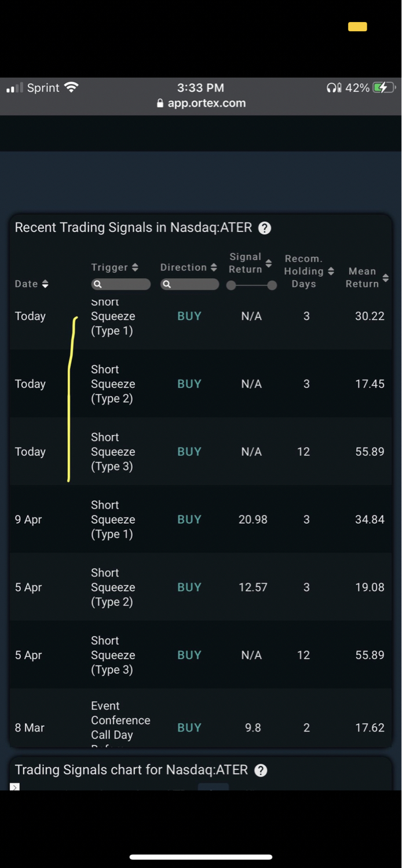402x868 pixels.
Task: Tap the yellow pill at top right
Action: pyautogui.click(x=357, y=27)
